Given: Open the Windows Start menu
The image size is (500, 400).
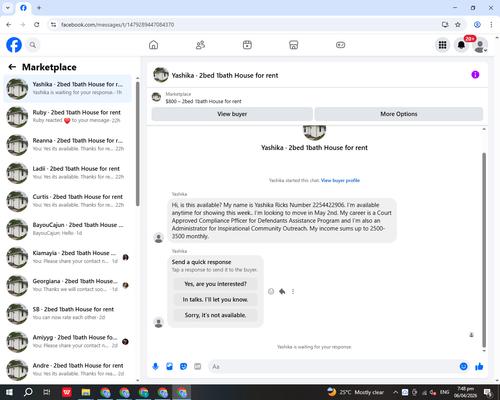Looking at the screenshot, I should tap(9, 392).
